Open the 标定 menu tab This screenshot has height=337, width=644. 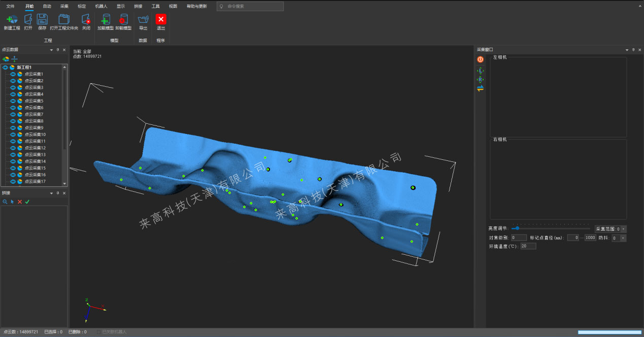tap(82, 6)
